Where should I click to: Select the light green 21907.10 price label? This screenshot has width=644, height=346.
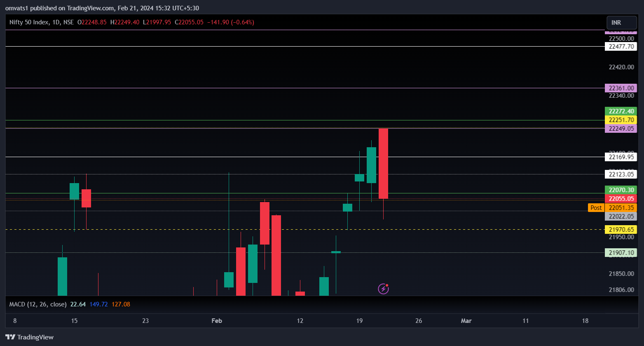point(621,253)
